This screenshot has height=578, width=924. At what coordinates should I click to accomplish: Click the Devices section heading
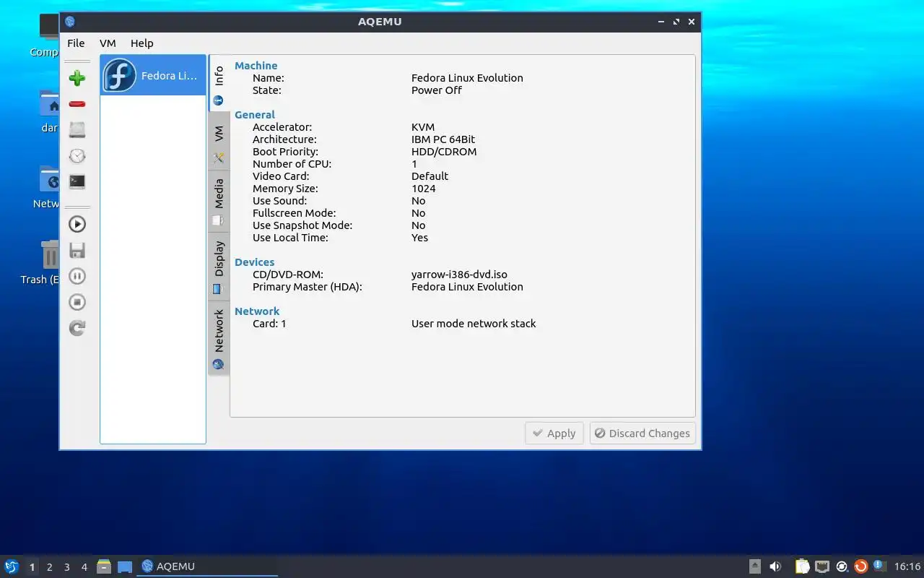click(254, 262)
